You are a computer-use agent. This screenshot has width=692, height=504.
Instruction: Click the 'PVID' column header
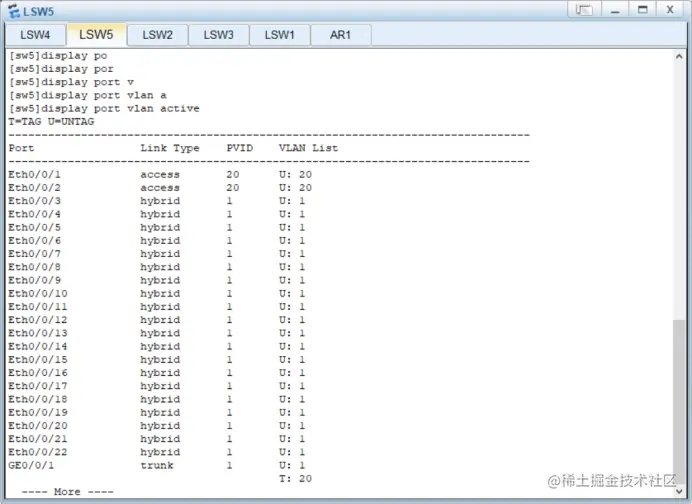[240, 148]
